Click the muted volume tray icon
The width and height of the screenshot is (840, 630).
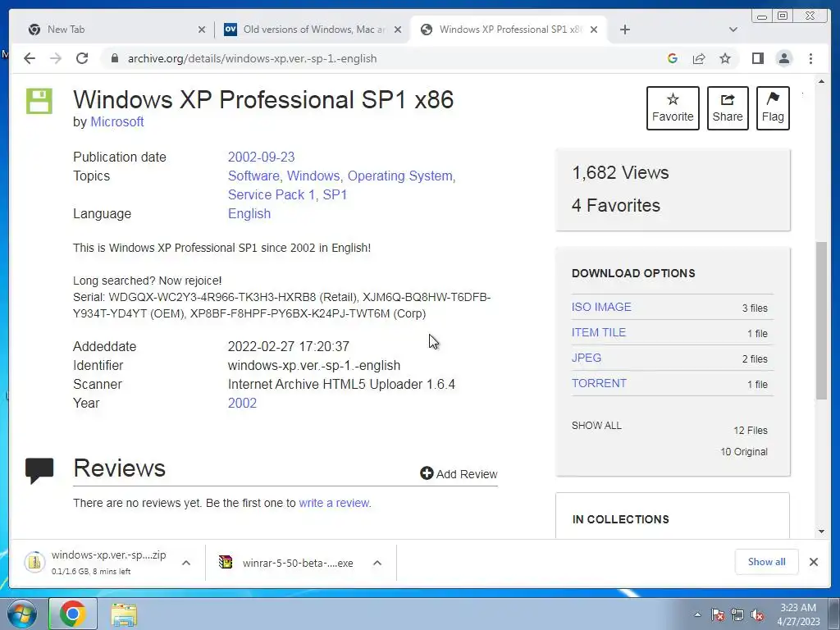tap(757, 614)
